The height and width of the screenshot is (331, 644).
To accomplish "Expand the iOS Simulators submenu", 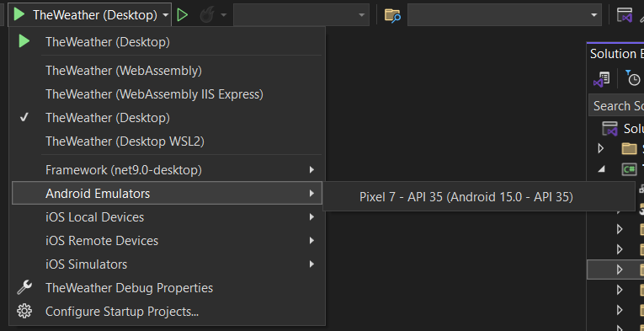I will (168, 264).
